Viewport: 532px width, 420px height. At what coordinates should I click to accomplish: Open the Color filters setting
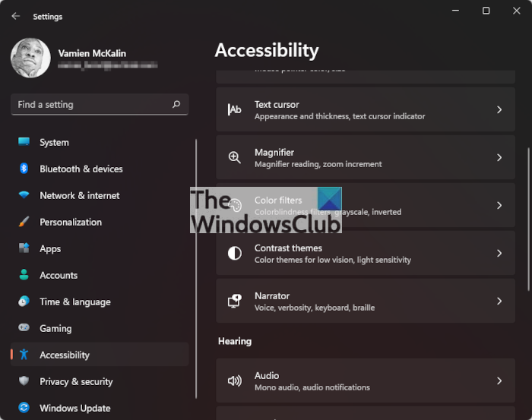pyautogui.click(x=365, y=206)
